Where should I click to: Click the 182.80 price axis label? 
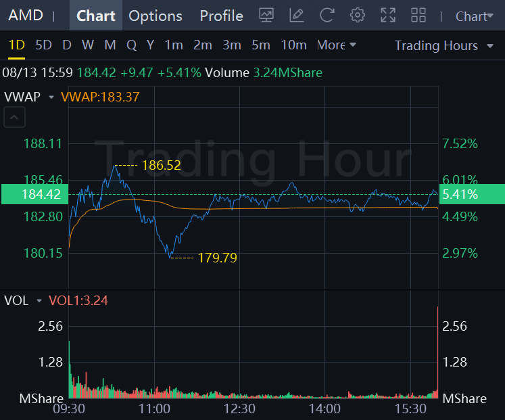pos(43,217)
